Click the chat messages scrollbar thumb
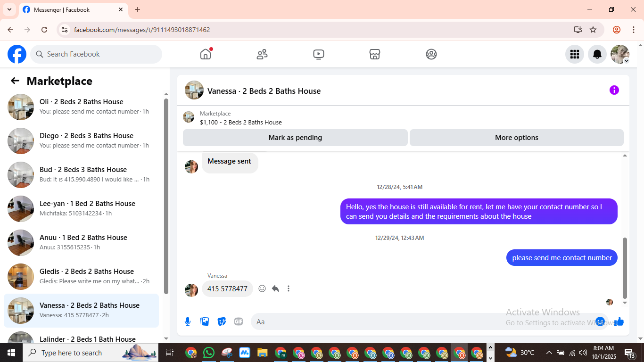 click(x=625, y=268)
